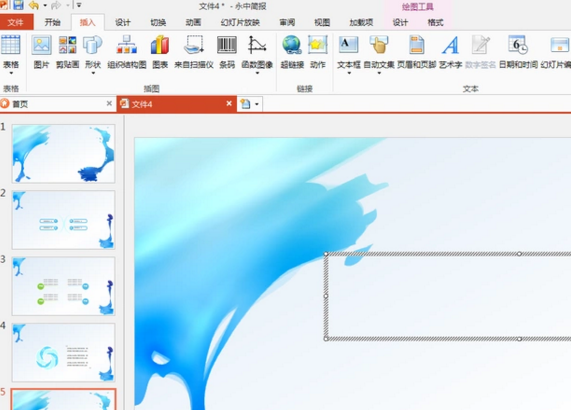The width and height of the screenshot is (571, 410).
Task: Select slide 1 thumbnail
Action: pyautogui.click(x=63, y=153)
